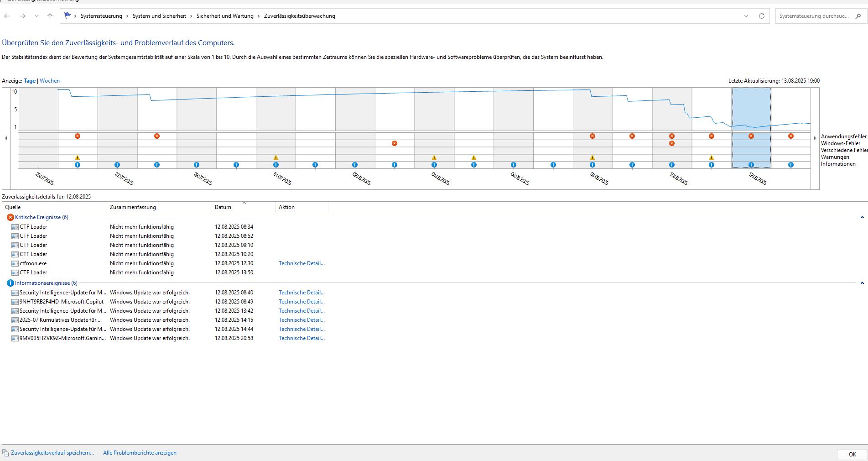
Task: Go to System und Sicherheit breadcrumb
Action: pyautogui.click(x=159, y=16)
